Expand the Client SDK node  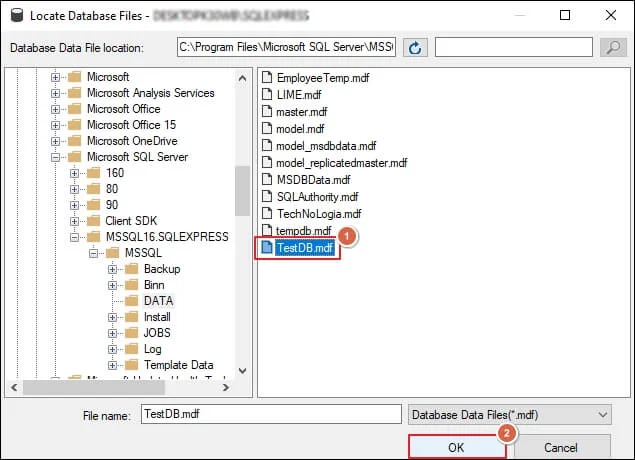pyautogui.click(x=75, y=221)
